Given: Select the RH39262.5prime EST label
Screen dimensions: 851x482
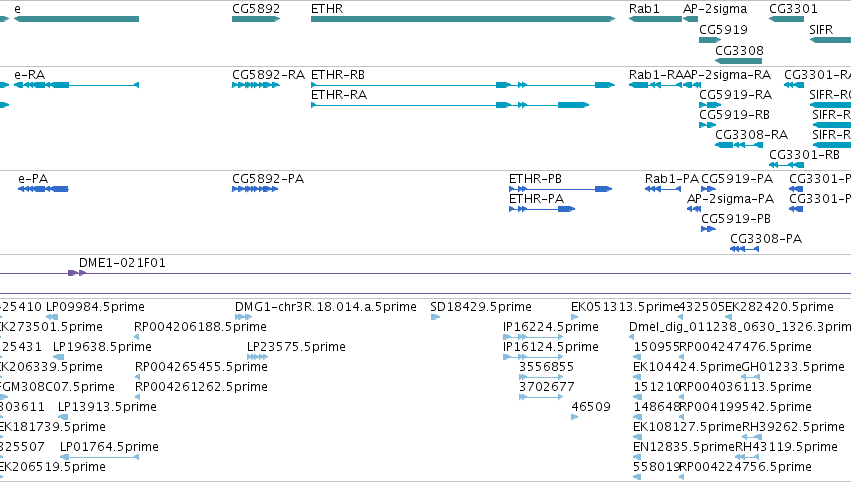Looking at the screenshot, I should point(793,427).
